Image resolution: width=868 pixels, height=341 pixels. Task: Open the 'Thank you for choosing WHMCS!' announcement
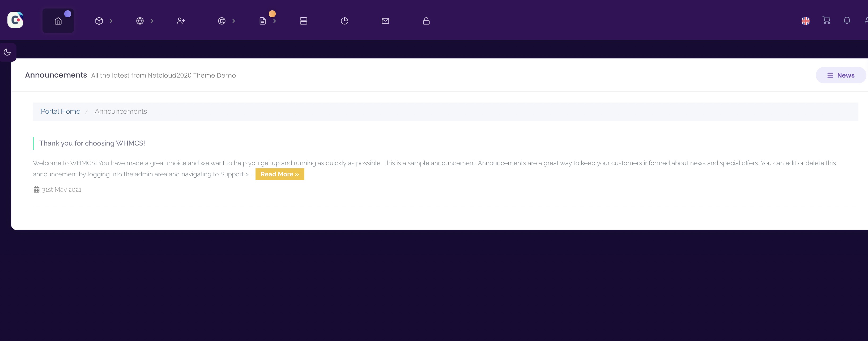(92, 143)
